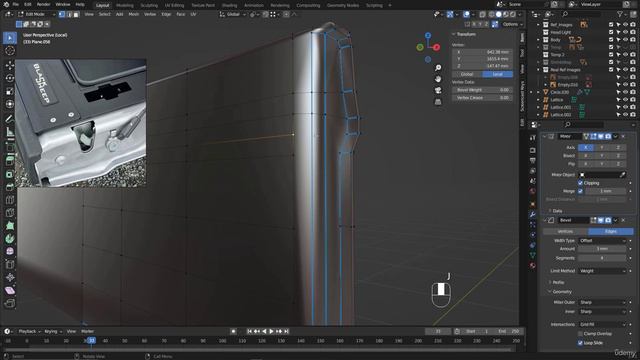Adjust the Segments value field
The height and width of the screenshot is (360, 640).
pyautogui.click(x=602, y=258)
